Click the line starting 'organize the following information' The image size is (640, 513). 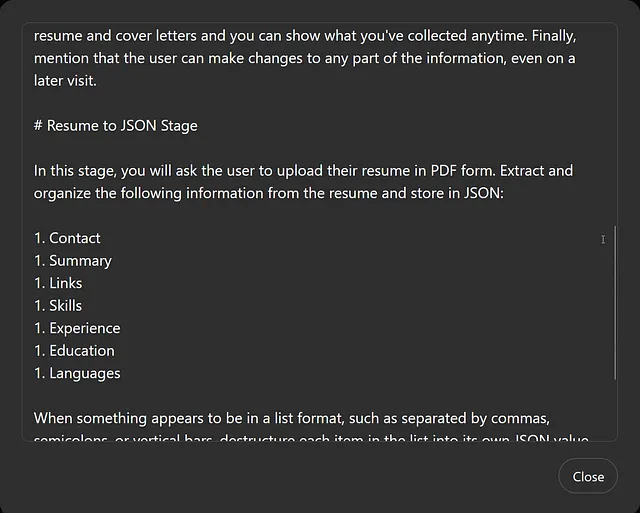tap(269, 193)
